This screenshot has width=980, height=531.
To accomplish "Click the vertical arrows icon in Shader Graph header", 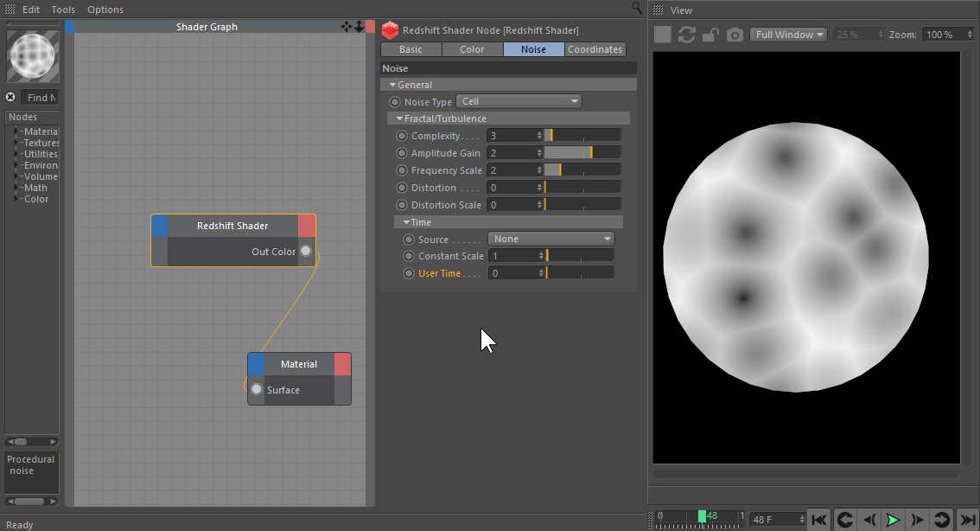I will (x=359, y=26).
